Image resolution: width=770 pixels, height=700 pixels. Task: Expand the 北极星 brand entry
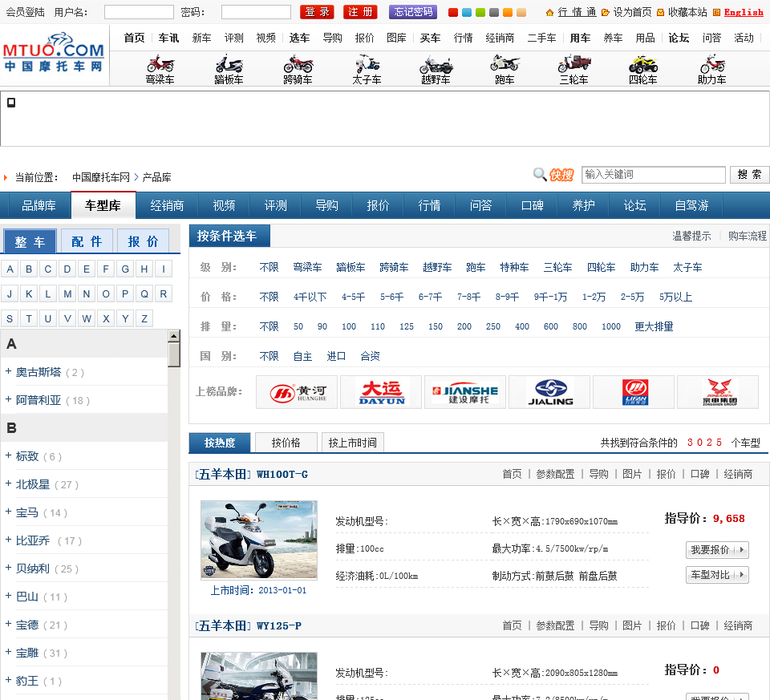[x=8, y=484]
